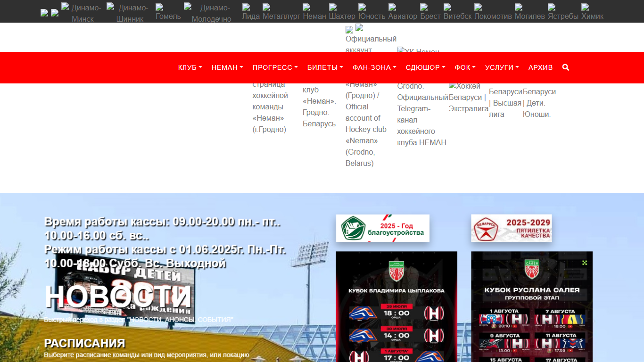Expand the КЛУБ dropdown menu

pos(190,67)
